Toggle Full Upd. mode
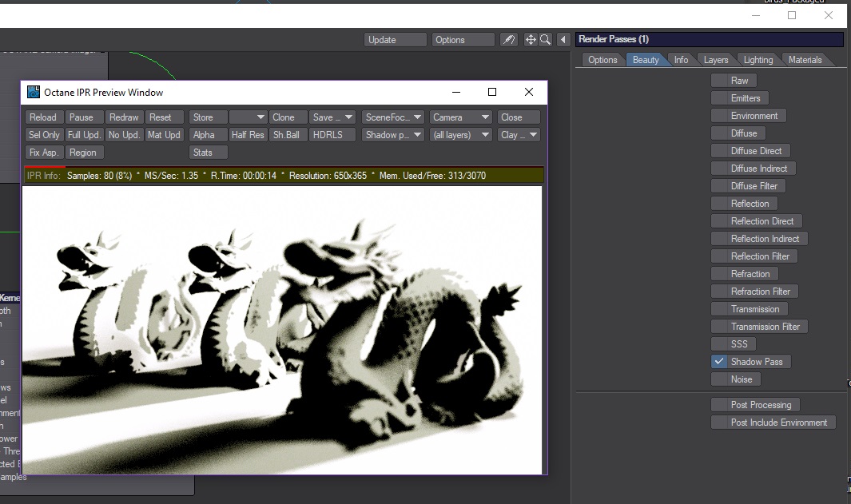This screenshot has width=851, height=504. [84, 134]
